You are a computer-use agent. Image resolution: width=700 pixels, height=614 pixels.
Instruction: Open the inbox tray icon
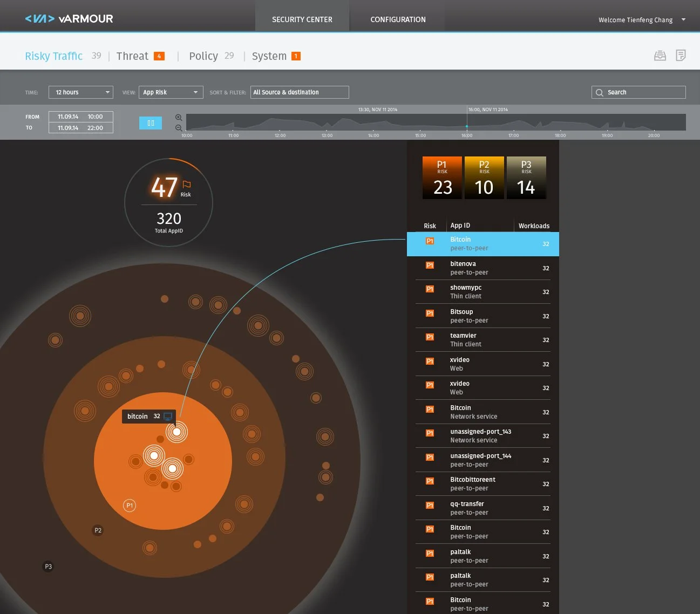pos(660,56)
